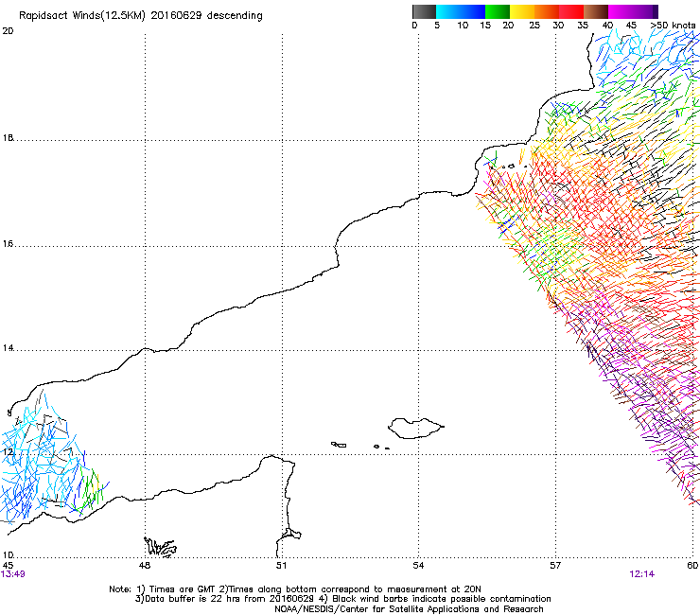
Task: Click the NOAA/NESDIS credit line
Action: tap(409, 609)
